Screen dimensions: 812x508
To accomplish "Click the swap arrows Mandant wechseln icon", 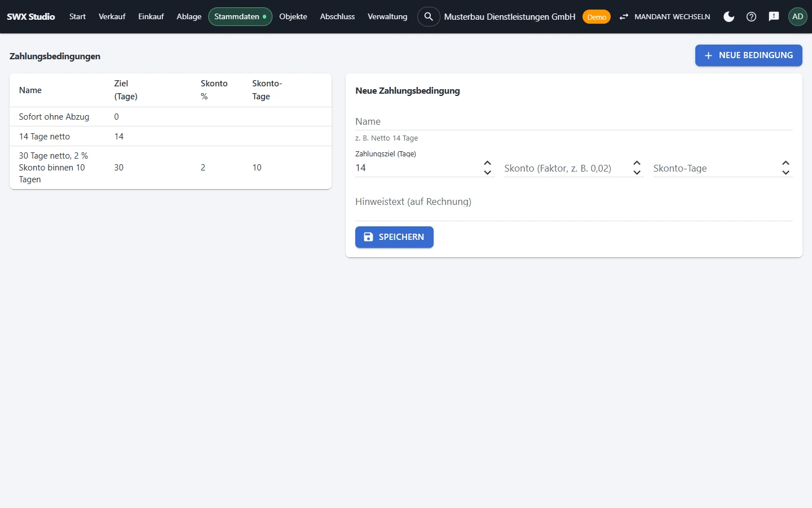I will point(624,17).
